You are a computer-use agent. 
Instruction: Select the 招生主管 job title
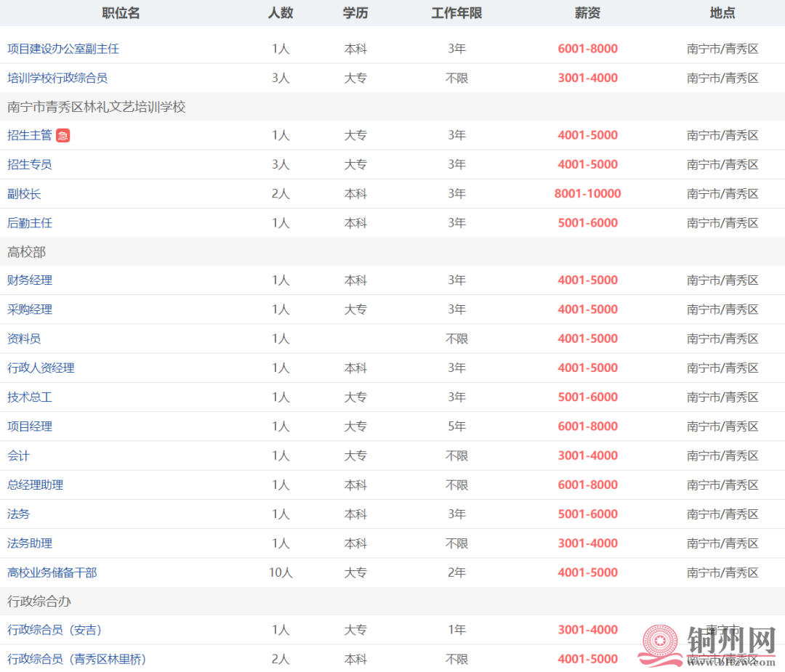pyautogui.click(x=30, y=135)
